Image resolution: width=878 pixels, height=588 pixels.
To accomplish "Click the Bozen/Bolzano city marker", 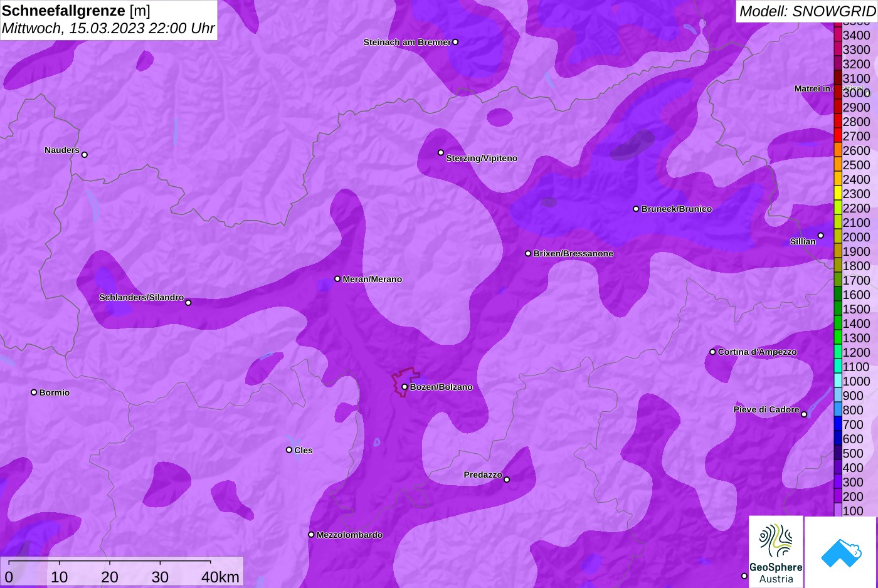I will click(x=405, y=387).
